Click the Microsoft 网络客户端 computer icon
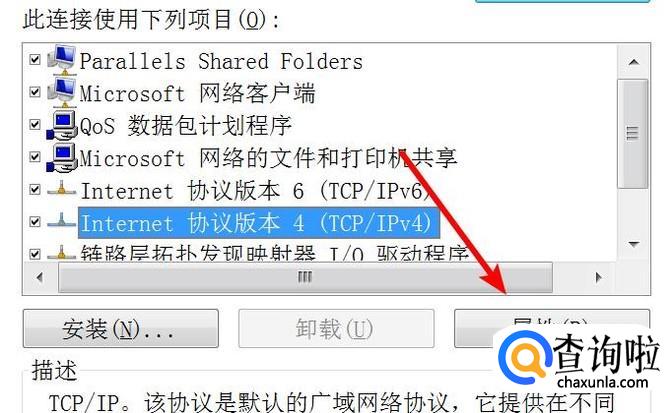Image resolution: width=672 pixels, height=413 pixels. coord(62,92)
